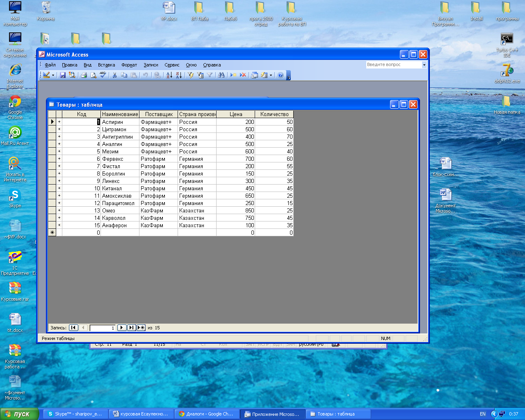
Task: Open the Файл menu
Action: pyautogui.click(x=50, y=65)
